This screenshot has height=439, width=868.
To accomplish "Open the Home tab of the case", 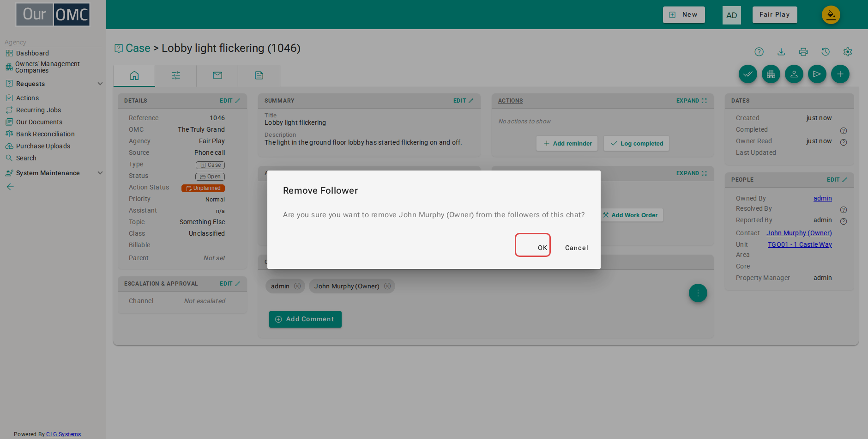I will coord(134,75).
